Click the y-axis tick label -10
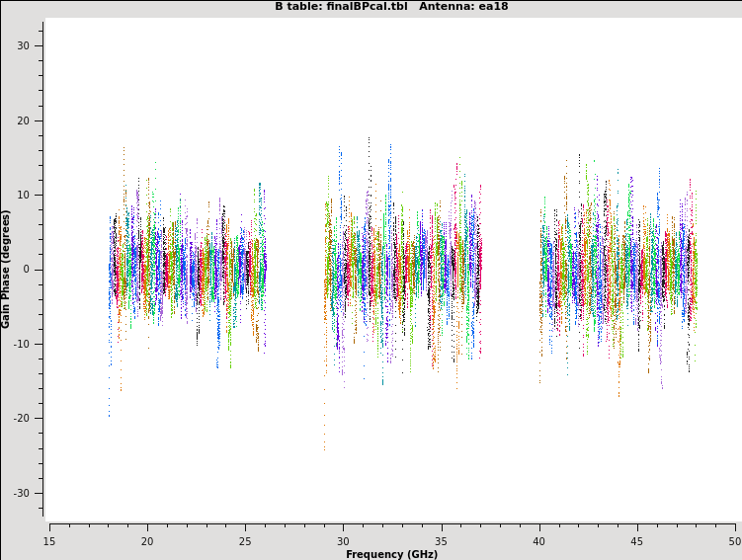This screenshot has width=742, height=560. [x=22, y=345]
